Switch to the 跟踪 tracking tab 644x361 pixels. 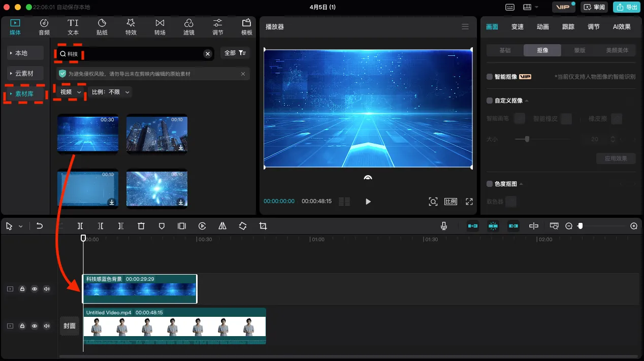click(568, 27)
